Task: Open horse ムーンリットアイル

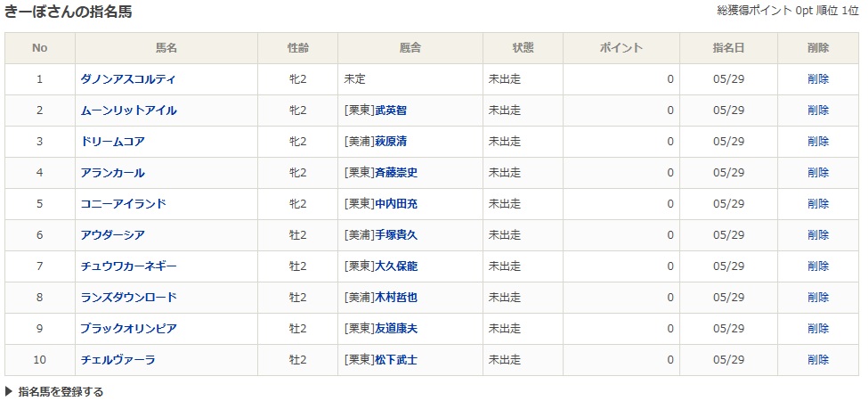Action: pyautogui.click(x=128, y=110)
